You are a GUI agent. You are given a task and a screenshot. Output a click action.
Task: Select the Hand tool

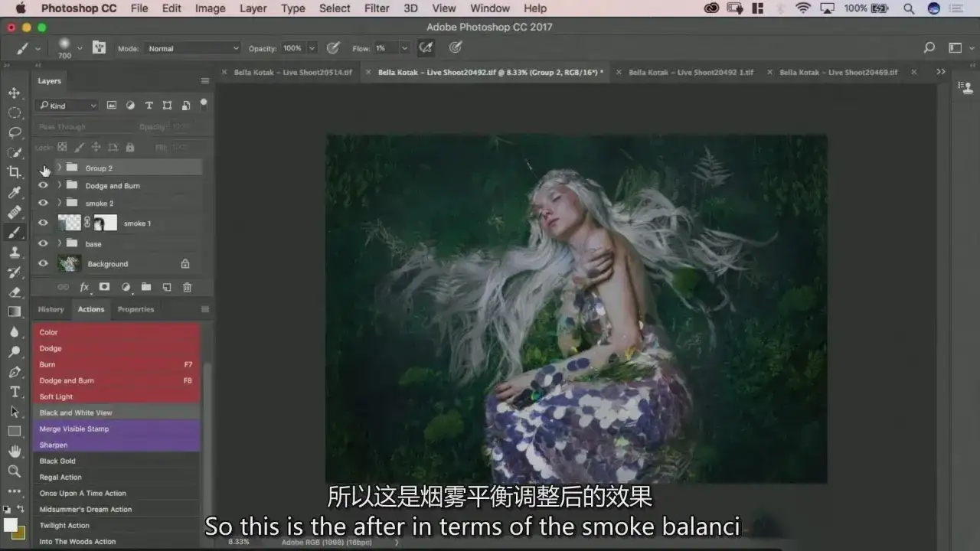point(14,452)
